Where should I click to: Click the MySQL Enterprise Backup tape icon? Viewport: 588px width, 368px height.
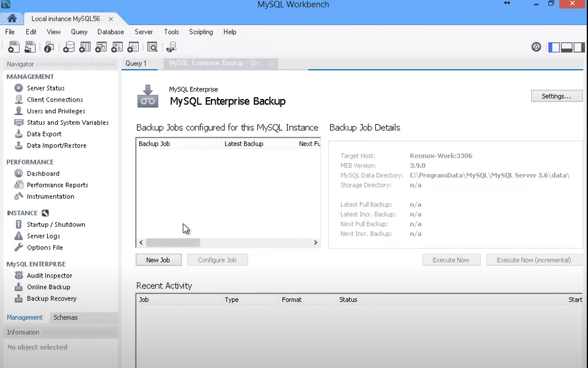[148, 97]
